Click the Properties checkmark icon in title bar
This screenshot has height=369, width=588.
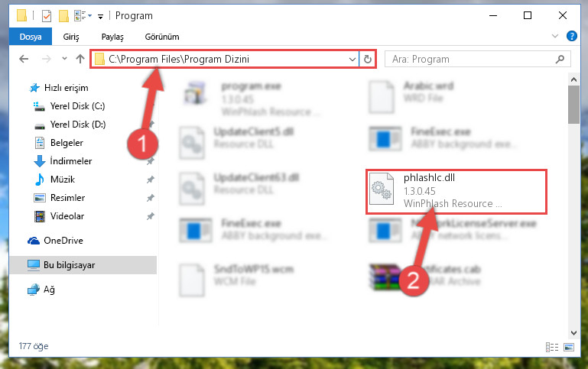click(x=47, y=16)
